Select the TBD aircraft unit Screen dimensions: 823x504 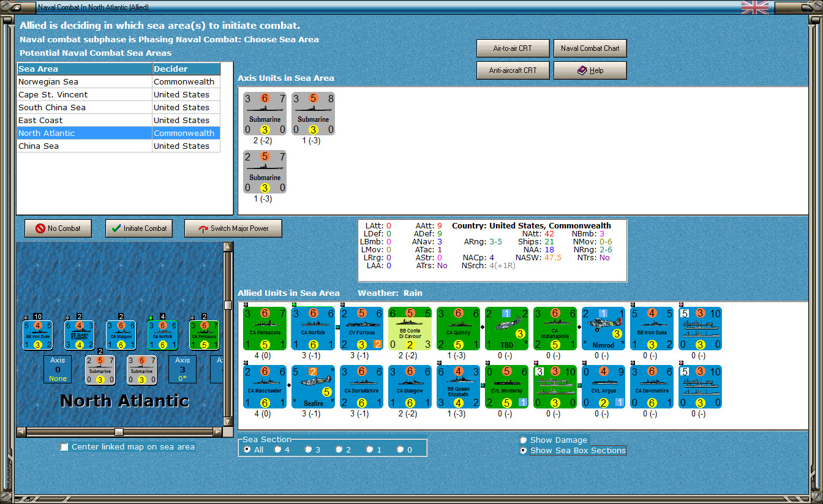[x=506, y=328]
